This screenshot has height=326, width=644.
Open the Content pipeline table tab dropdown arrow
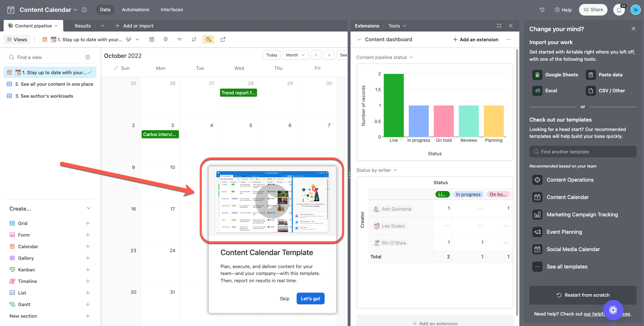click(x=56, y=26)
